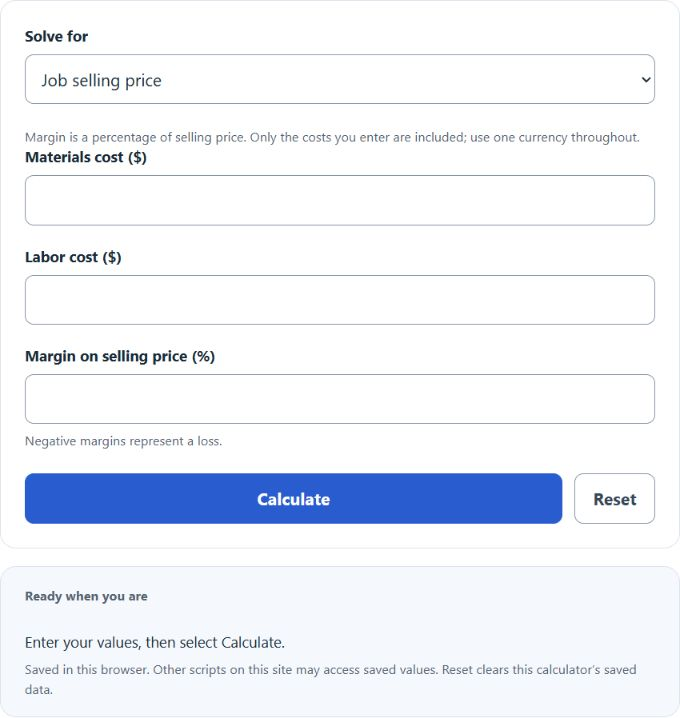680x718 pixels.
Task: Click the Reset button
Action: point(615,499)
